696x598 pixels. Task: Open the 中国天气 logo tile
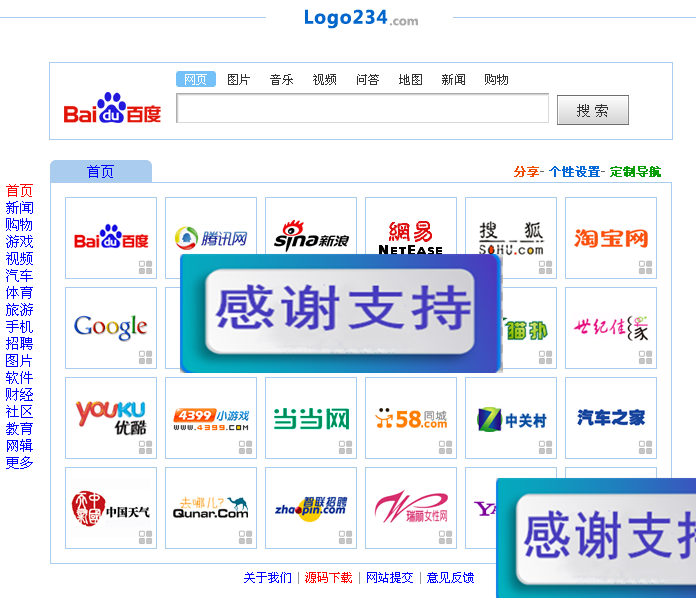[x=111, y=508]
